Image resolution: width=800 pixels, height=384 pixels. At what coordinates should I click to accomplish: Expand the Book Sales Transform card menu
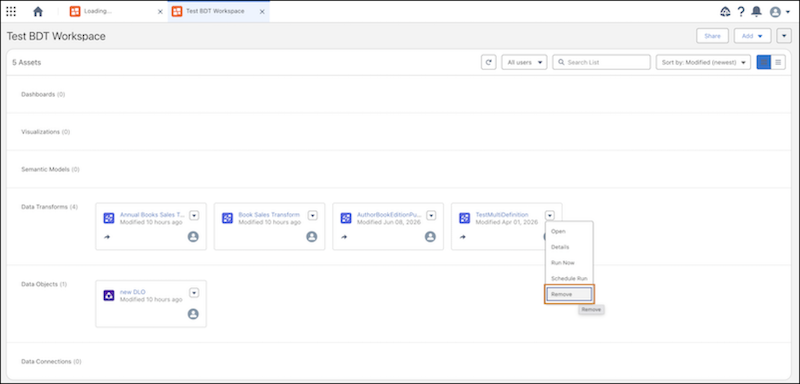313,216
